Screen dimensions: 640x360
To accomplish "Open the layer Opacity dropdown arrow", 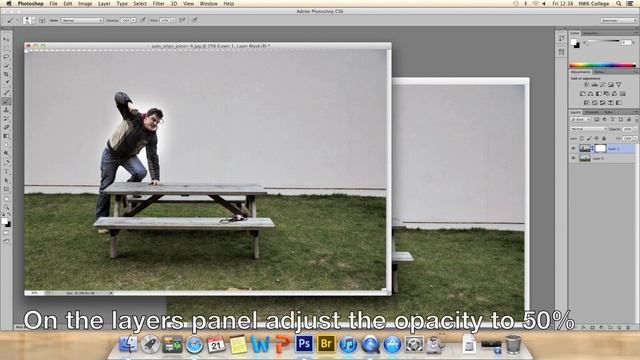I will [636, 129].
